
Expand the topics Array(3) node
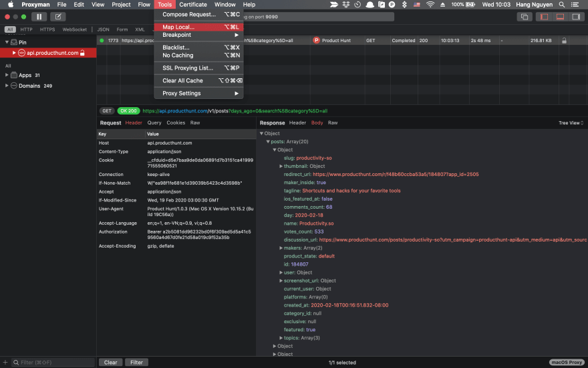click(x=281, y=338)
